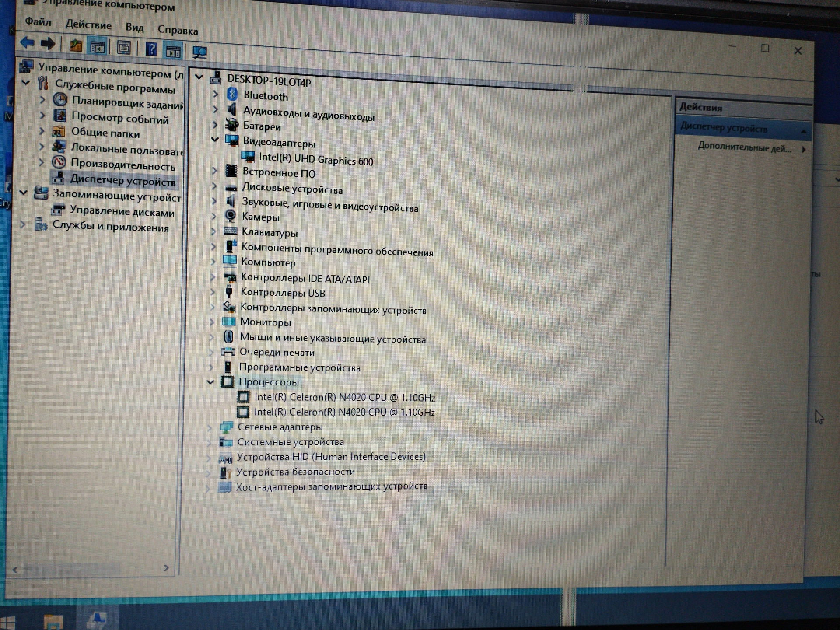Expand Звуковые, игровые и видеоустройства

coord(214,201)
